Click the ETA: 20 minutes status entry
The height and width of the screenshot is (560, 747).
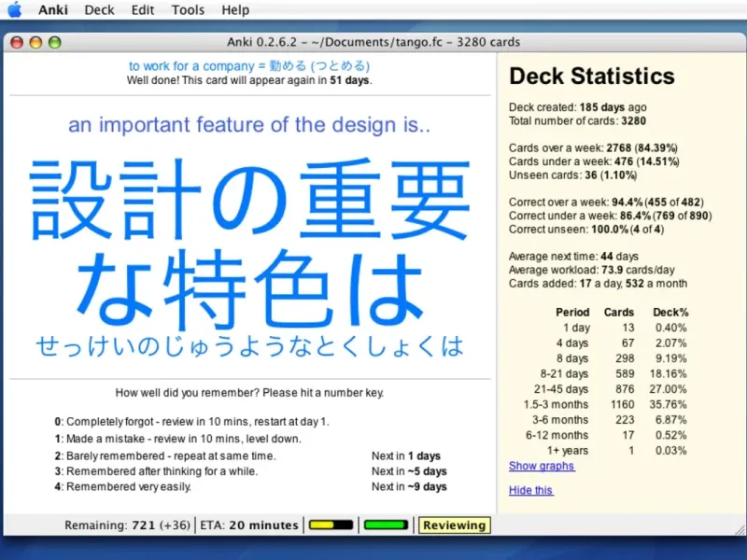pyautogui.click(x=249, y=525)
